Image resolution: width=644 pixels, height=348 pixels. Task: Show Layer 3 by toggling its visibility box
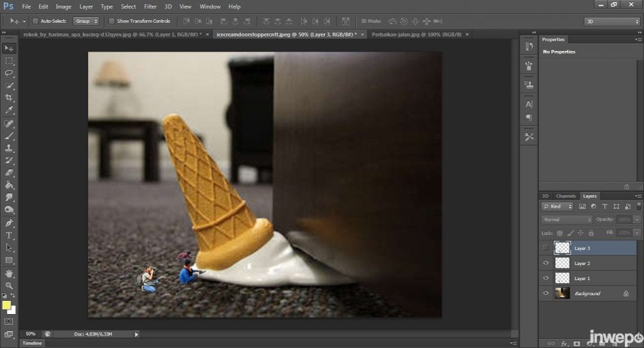click(x=546, y=248)
